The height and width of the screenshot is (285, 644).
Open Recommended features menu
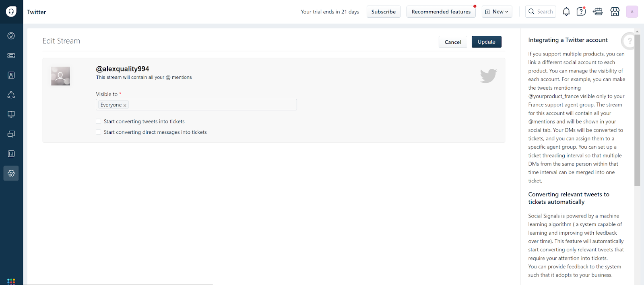coord(441,12)
